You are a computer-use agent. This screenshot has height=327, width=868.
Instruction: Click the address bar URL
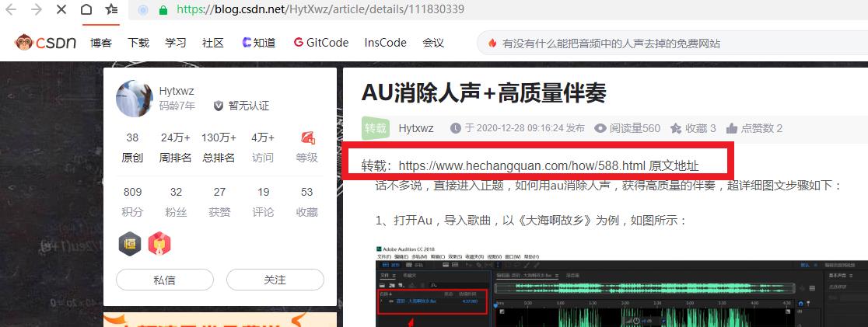[320, 9]
